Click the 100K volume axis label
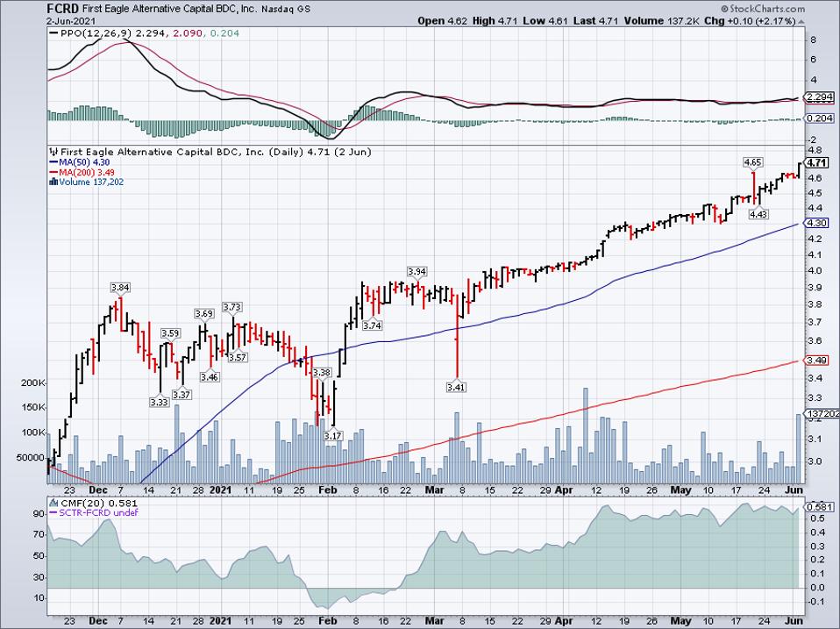 (x=32, y=432)
